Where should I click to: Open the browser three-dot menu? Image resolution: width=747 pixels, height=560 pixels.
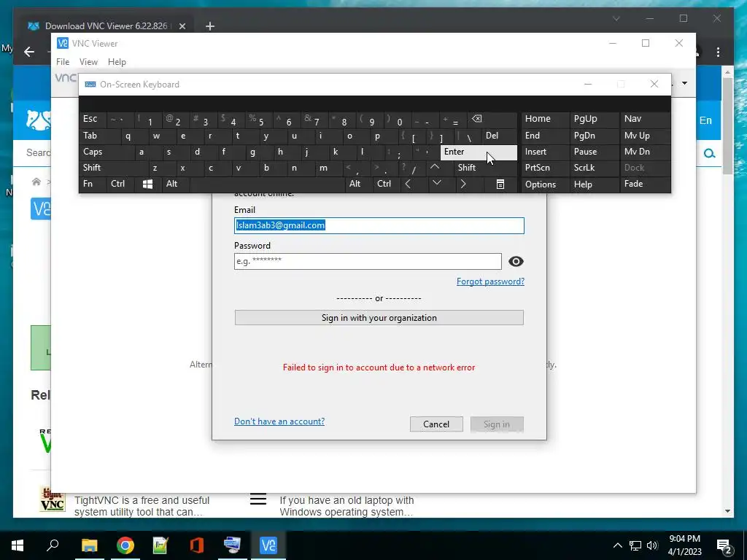click(x=718, y=52)
